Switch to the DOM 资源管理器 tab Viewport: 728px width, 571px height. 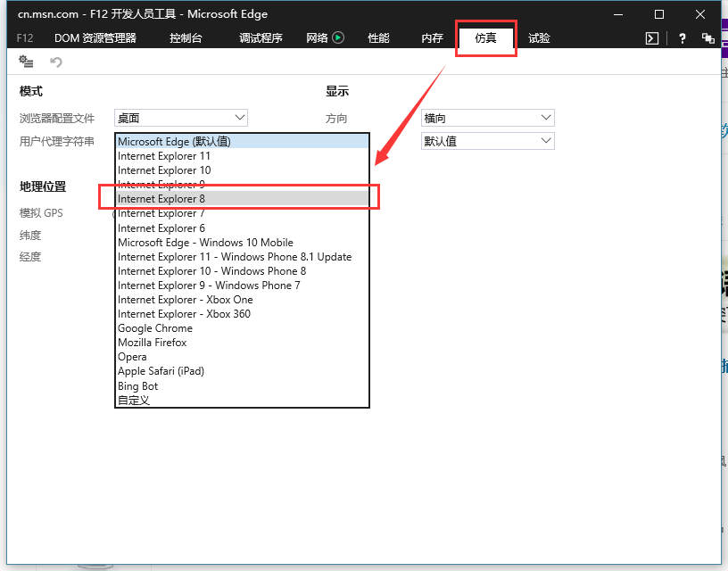95,38
